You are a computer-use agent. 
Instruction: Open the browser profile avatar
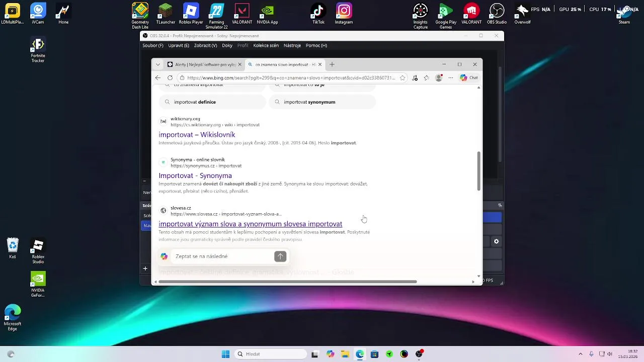[439, 78]
